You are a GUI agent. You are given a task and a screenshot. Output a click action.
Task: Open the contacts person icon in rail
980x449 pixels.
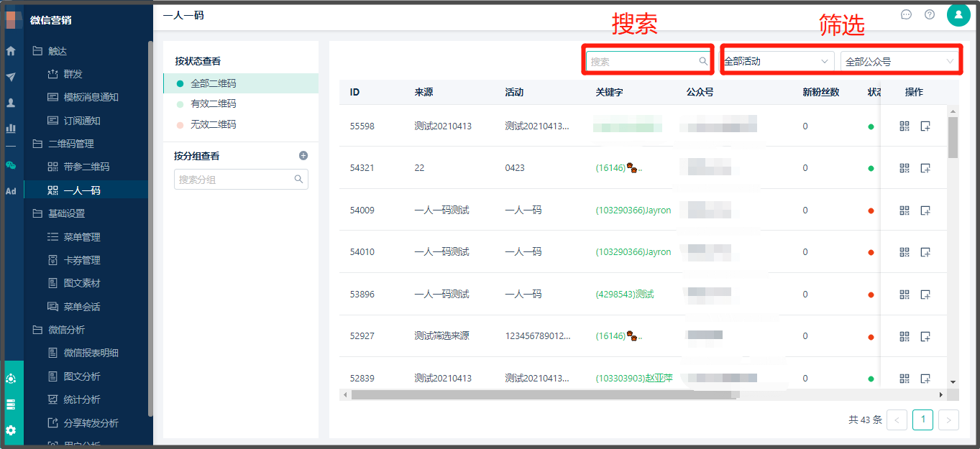11,103
